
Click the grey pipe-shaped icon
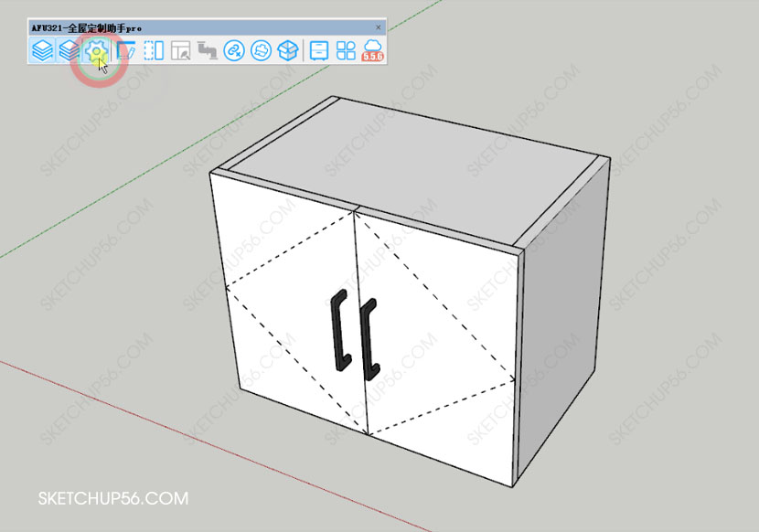[x=207, y=51]
